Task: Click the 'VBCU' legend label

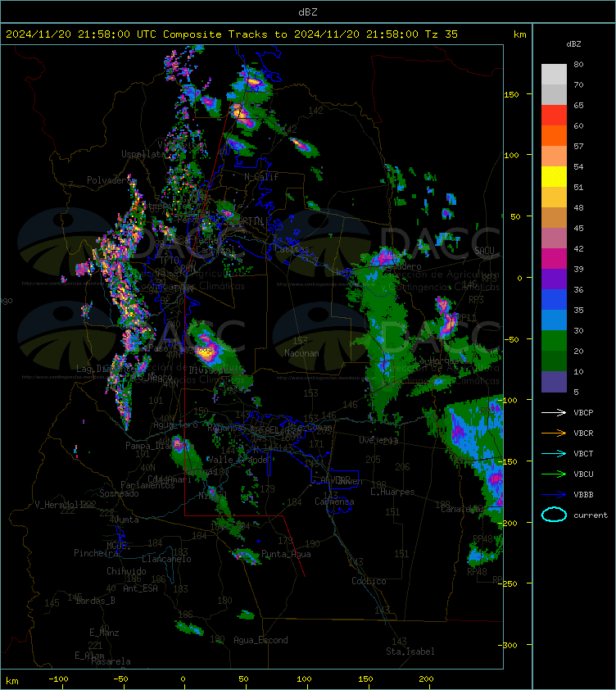Action: point(583,474)
